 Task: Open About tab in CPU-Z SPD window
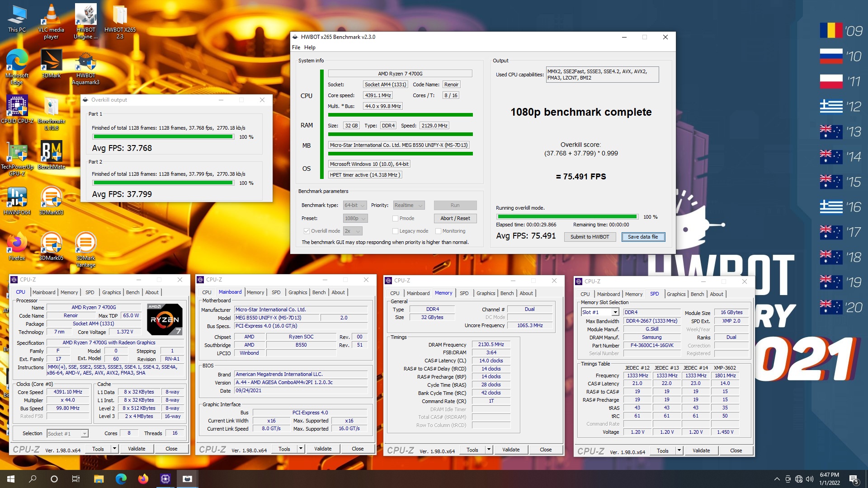tap(717, 294)
